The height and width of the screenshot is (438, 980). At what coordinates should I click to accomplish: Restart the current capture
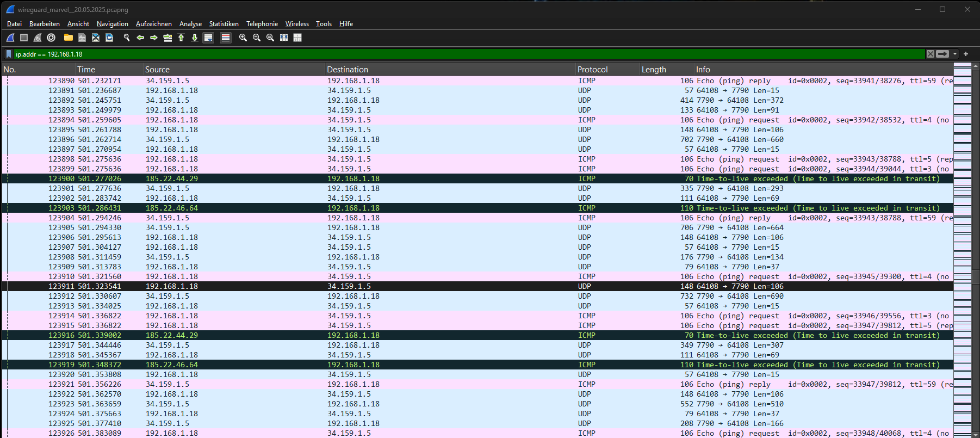pyautogui.click(x=38, y=38)
